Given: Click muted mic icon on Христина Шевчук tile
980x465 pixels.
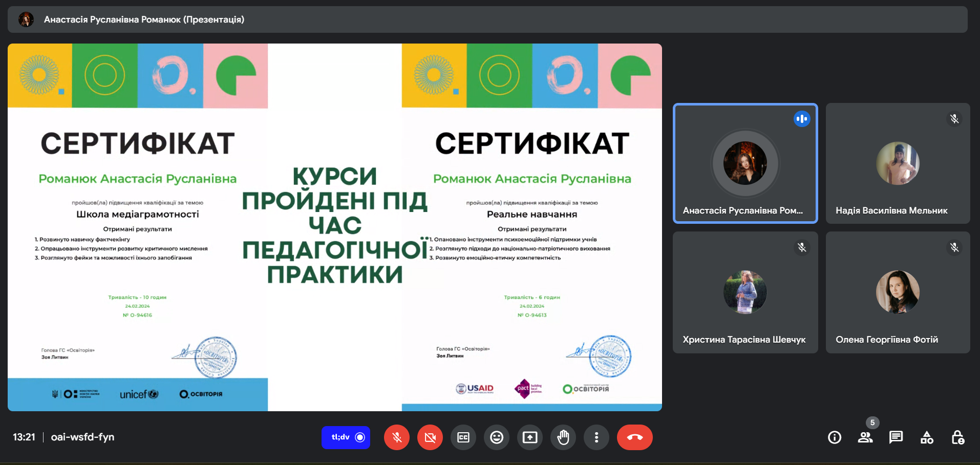Looking at the screenshot, I should [x=802, y=247].
